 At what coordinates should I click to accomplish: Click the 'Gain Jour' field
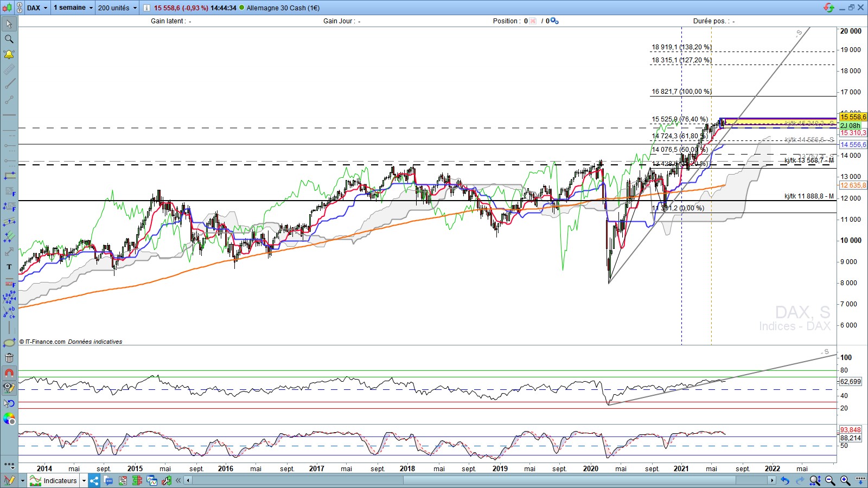click(342, 21)
